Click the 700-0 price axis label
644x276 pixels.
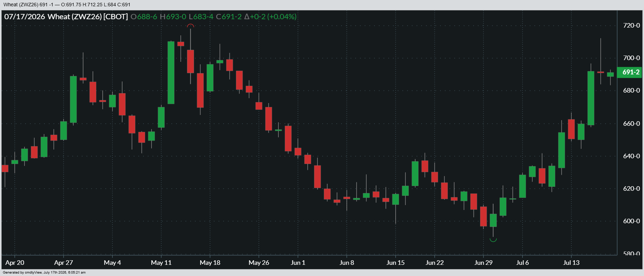(631, 58)
